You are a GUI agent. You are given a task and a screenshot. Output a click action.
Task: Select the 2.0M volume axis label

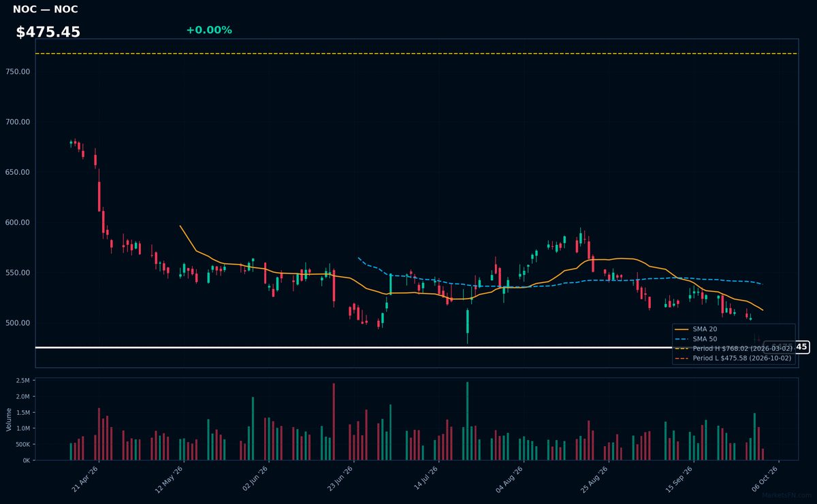pos(23,397)
